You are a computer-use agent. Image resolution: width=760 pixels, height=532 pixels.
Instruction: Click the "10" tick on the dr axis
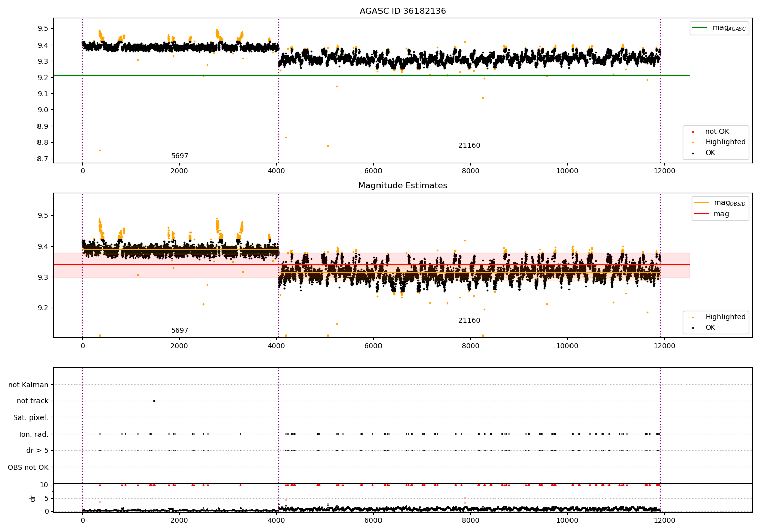[44, 485]
